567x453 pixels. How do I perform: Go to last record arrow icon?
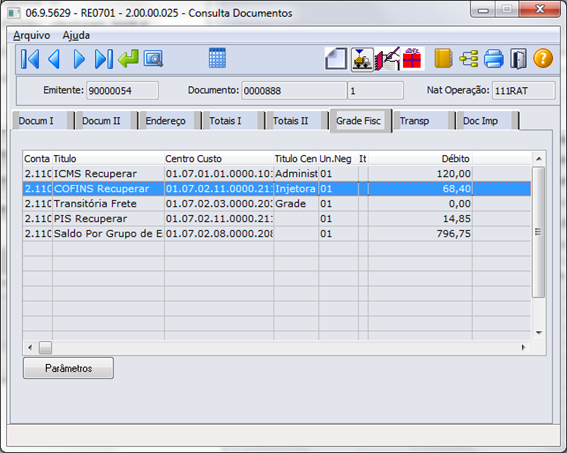[104, 59]
